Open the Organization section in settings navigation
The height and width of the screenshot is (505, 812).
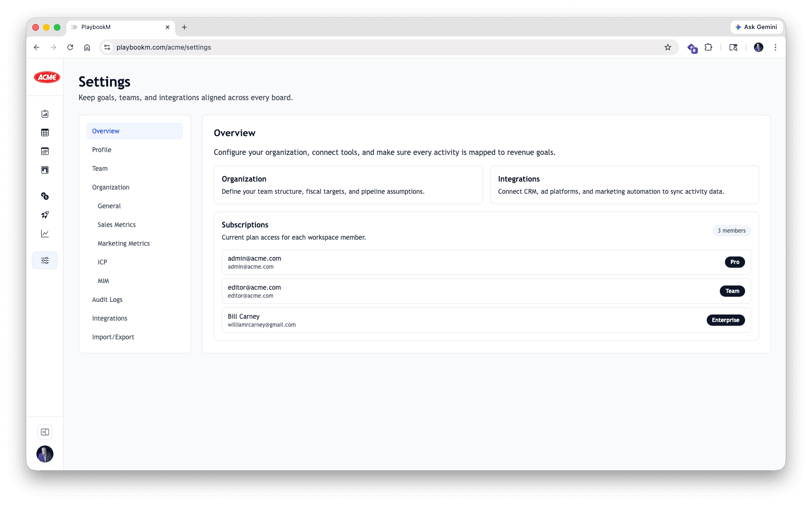(110, 187)
